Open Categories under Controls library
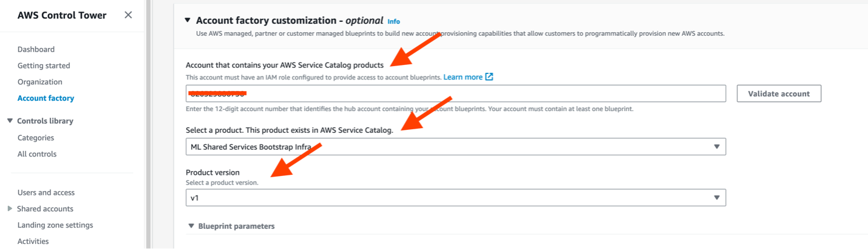This screenshot has height=250, width=868. pyautogui.click(x=36, y=138)
